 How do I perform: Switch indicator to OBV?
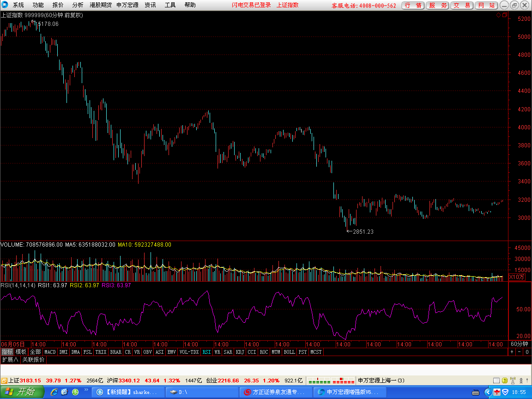tap(148, 352)
